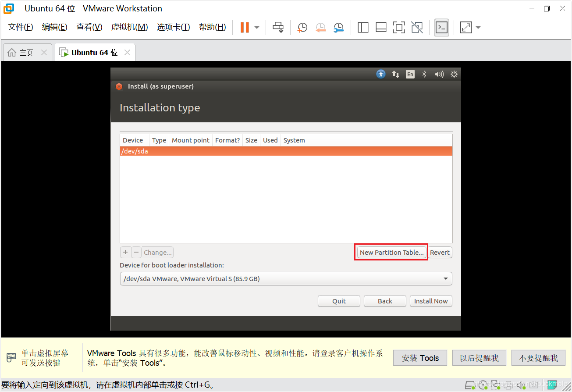Click the Size column header
The height and width of the screenshot is (392, 572).
click(x=251, y=140)
